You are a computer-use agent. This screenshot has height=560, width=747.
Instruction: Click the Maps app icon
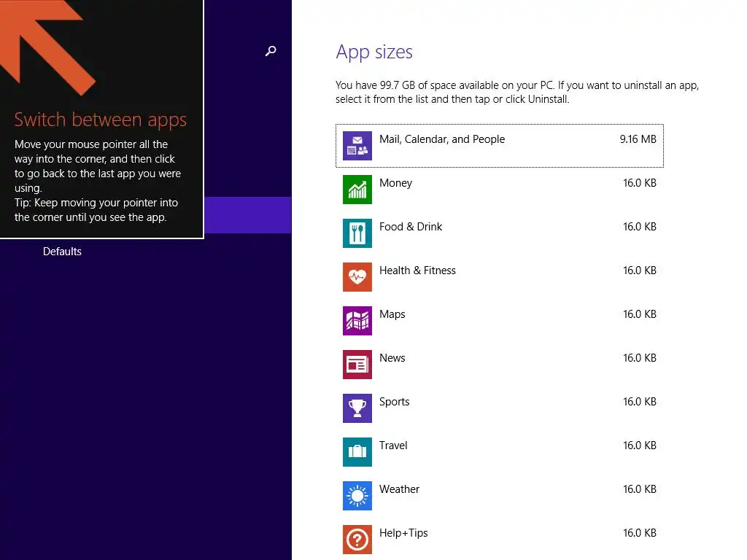click(357, 321)
